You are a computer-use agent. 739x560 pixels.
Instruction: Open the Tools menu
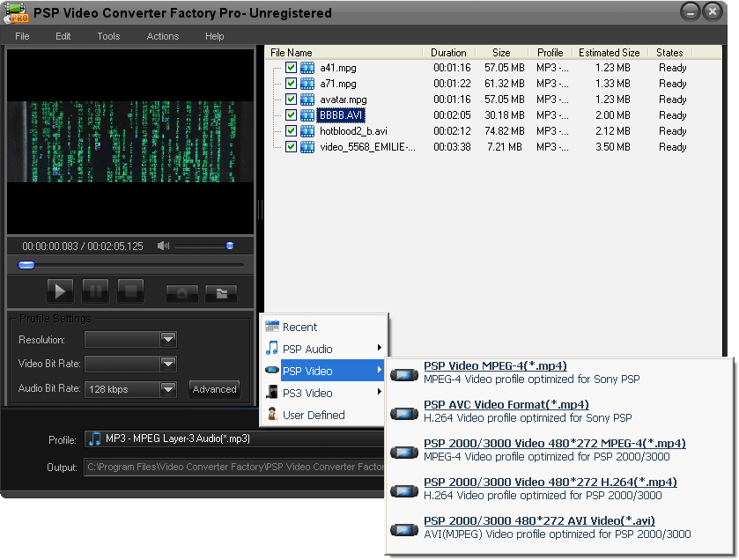[x=108, y=36]
